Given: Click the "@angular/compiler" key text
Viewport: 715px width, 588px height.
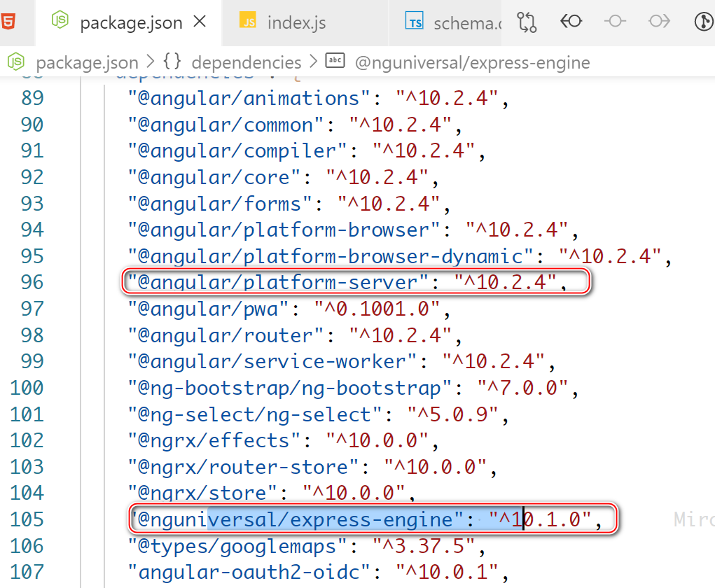Looking at the screenshot, I should click(x=237, y=151).
